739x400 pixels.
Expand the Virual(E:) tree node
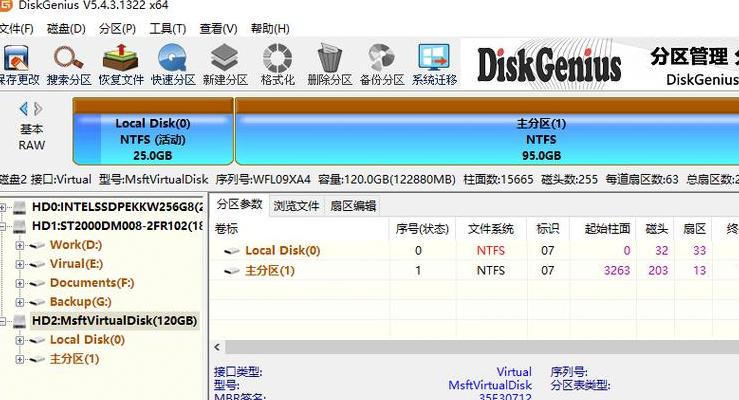19,264
